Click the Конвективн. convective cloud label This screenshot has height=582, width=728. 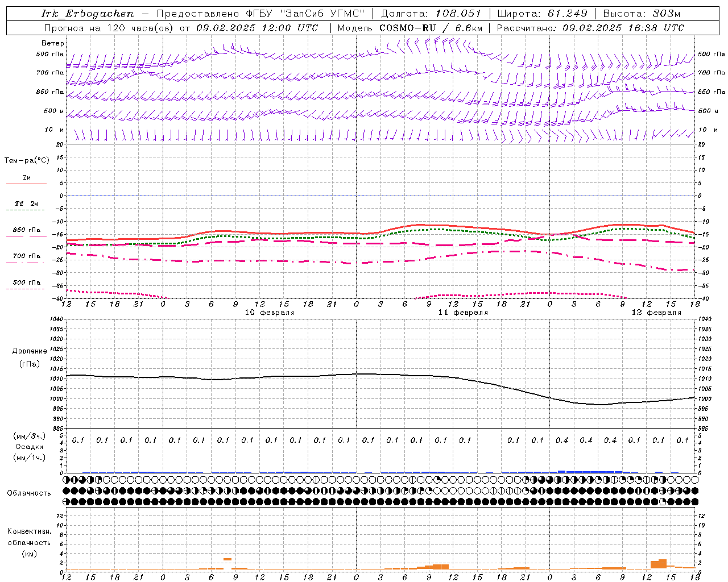point(30,531)
